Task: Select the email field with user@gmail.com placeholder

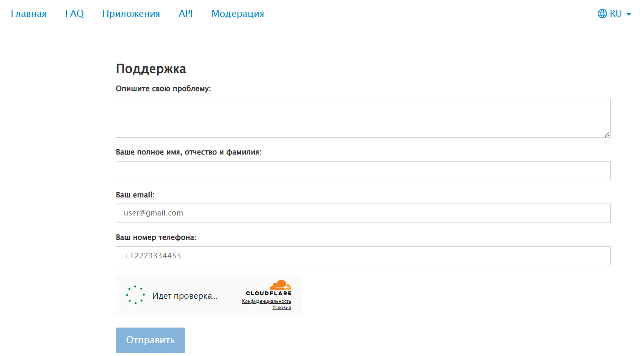Action: click(363, 213)
